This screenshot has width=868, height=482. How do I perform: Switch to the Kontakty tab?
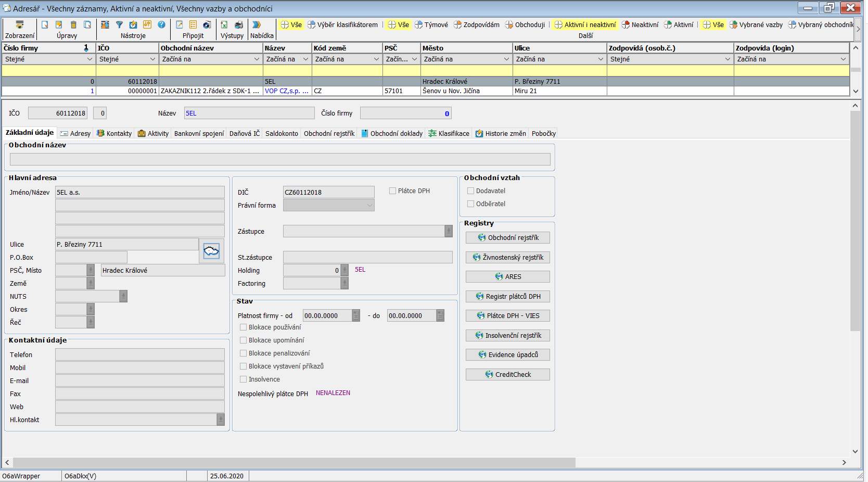114,134
